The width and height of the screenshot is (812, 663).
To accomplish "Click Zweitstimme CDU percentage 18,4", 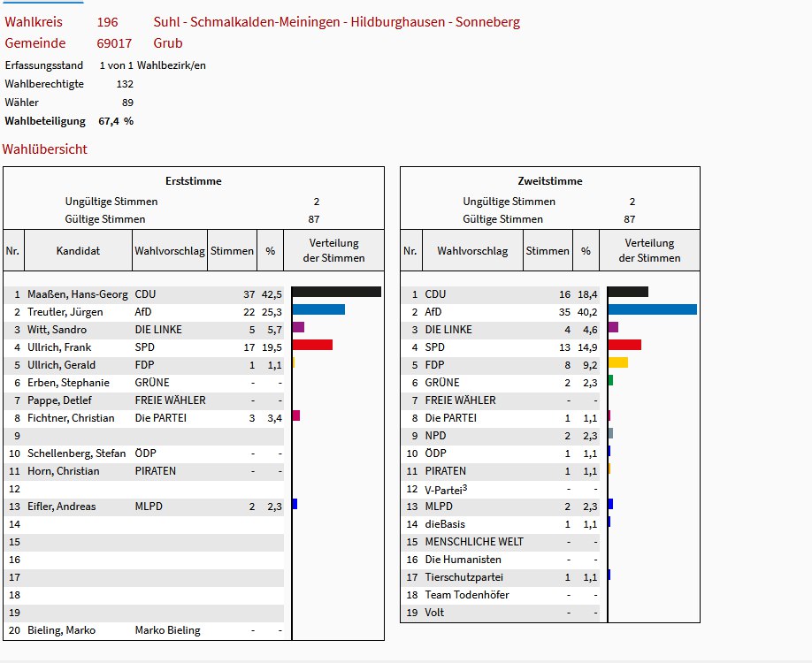I will click(587, 294).
